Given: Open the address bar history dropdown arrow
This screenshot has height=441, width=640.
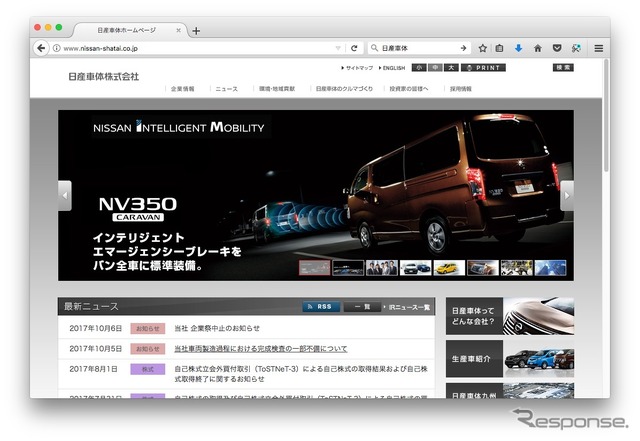Looking at the screenshot, I should (338, 48).
